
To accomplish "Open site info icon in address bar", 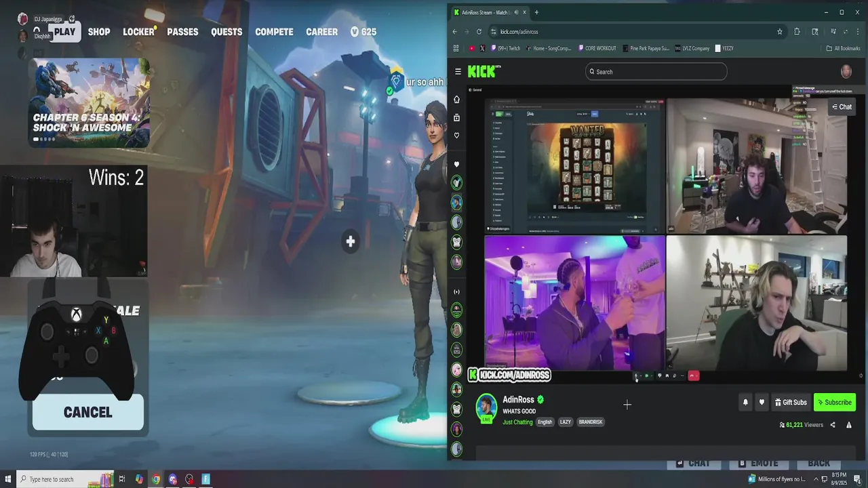I will pyautogui.click(x=493, y=32).
